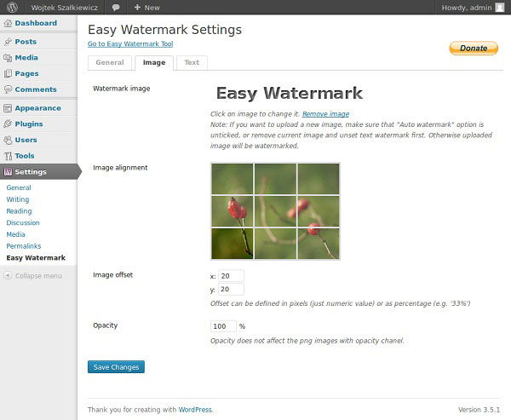Click the Plugins plug icon
This screenshot has width=511, height=420.
[x=8, y=124]
